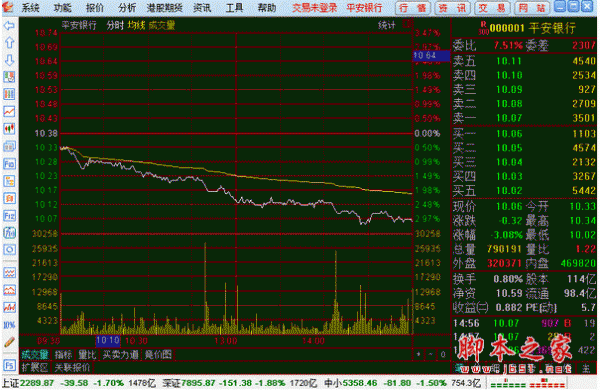Open the 系统 menu
This screenshot has height=390, width=600.
point(30,7)
